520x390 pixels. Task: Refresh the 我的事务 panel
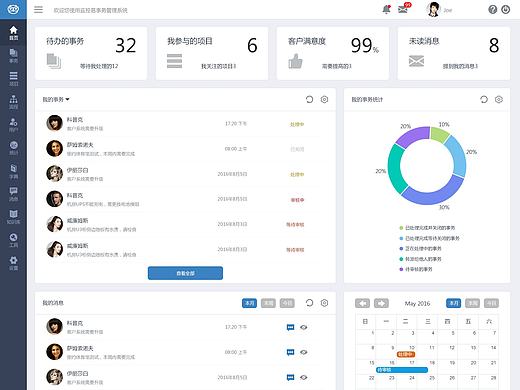click(309, 99)
